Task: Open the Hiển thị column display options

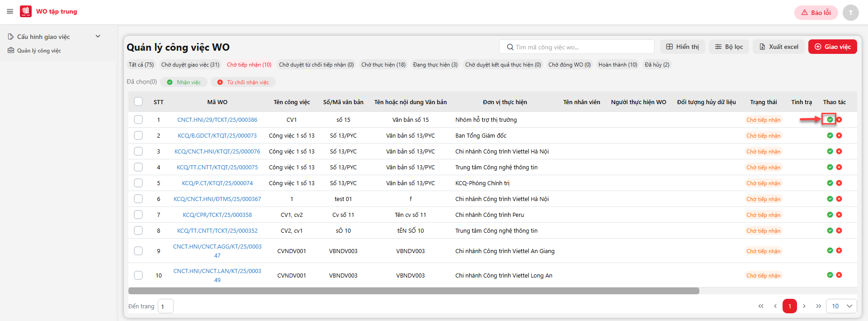Action: click(x=683, y=47)
